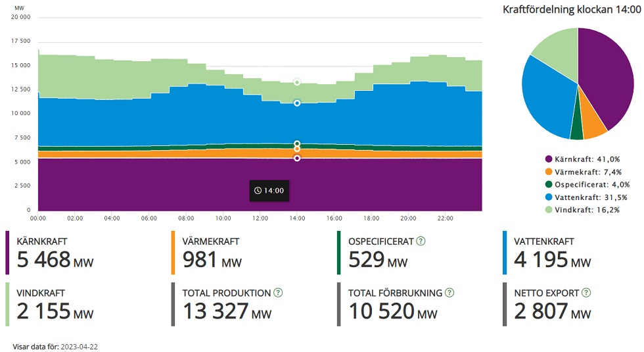This screenshot has height=352, width=644.
Task: Click the 18:00 x-axis time label
Action: tap(371, 218)
